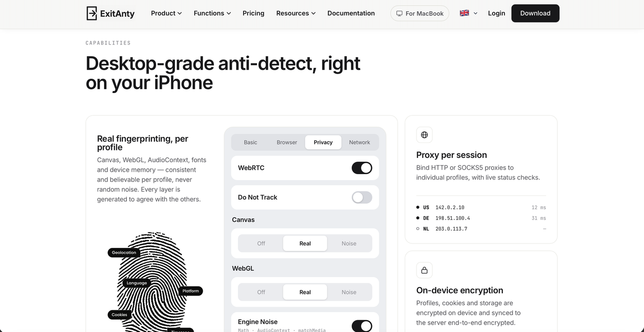Click the globe icon above Proxy per session

[x=425, y=135]
